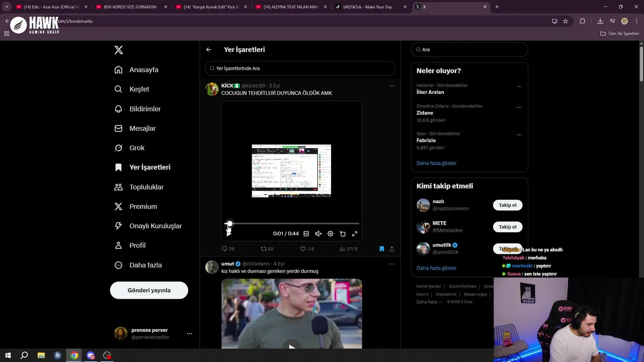Toggle picture-in-picture for the video
The image size is (644, 362).
pos(343,234)
